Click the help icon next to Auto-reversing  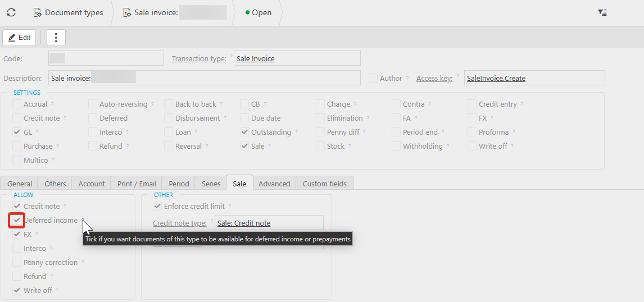[x=152, y=104]
